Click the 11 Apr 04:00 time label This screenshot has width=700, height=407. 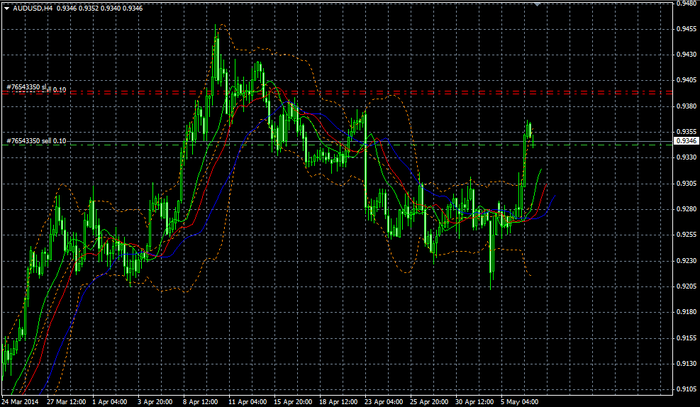[x=247, y=402]
